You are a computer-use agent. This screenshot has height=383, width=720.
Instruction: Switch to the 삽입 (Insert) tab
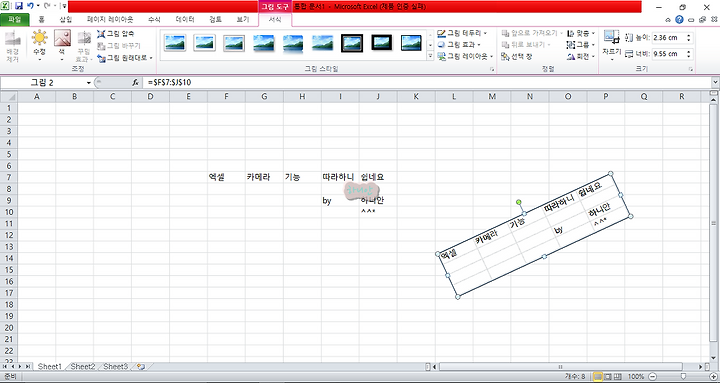pyautogui.click(x=66, y=20)
